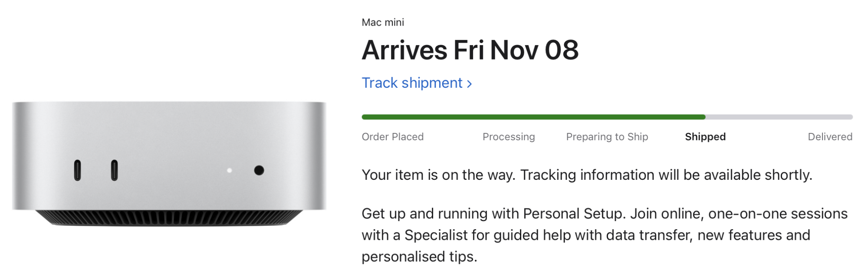Select the Processing stage label
Screen dimensions: 868x271
click(509, 137)
